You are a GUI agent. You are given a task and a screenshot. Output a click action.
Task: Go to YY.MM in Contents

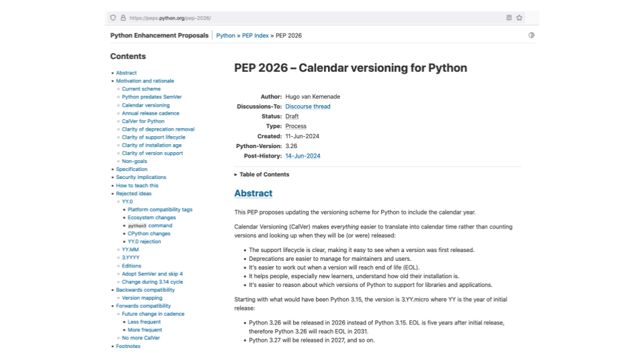(x=129, y=249)
